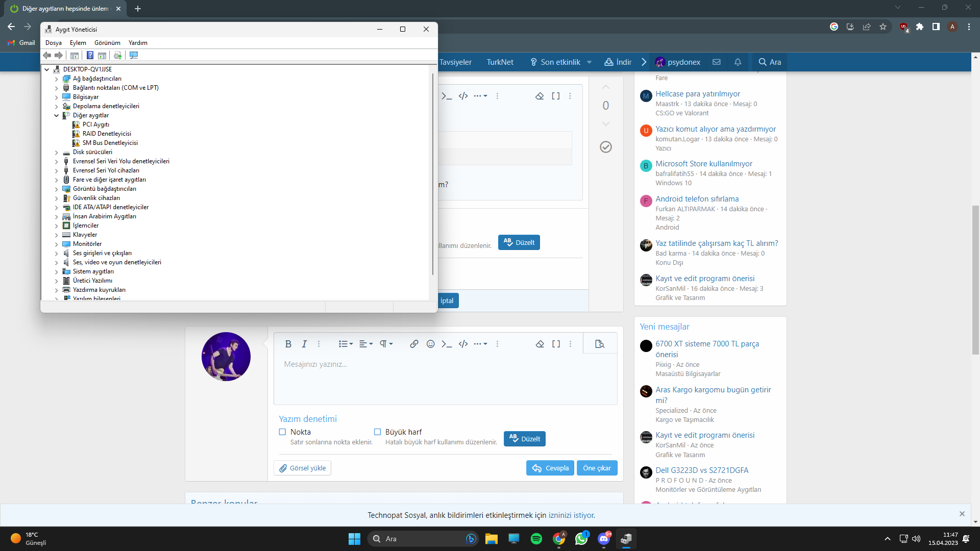
Task: Enable the Nokta checkbox
Action: click(282, 432)
